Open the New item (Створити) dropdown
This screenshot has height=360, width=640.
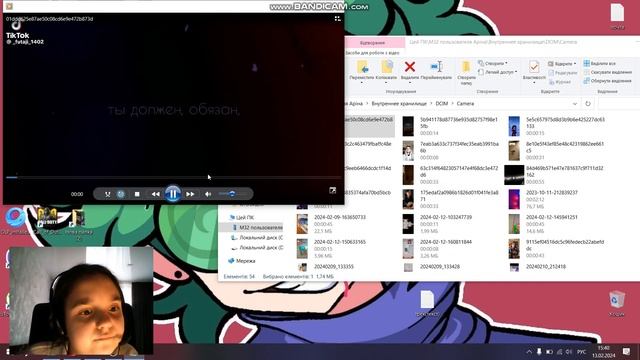coord(493,64)
